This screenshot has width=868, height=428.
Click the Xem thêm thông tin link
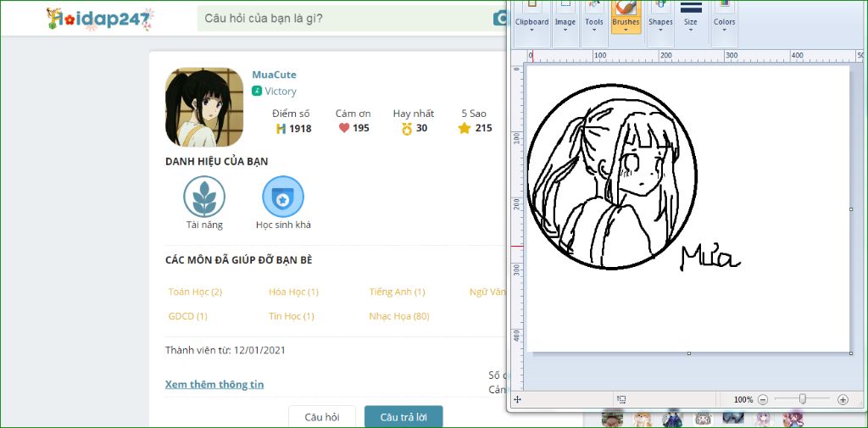click(x=214, y=384)
